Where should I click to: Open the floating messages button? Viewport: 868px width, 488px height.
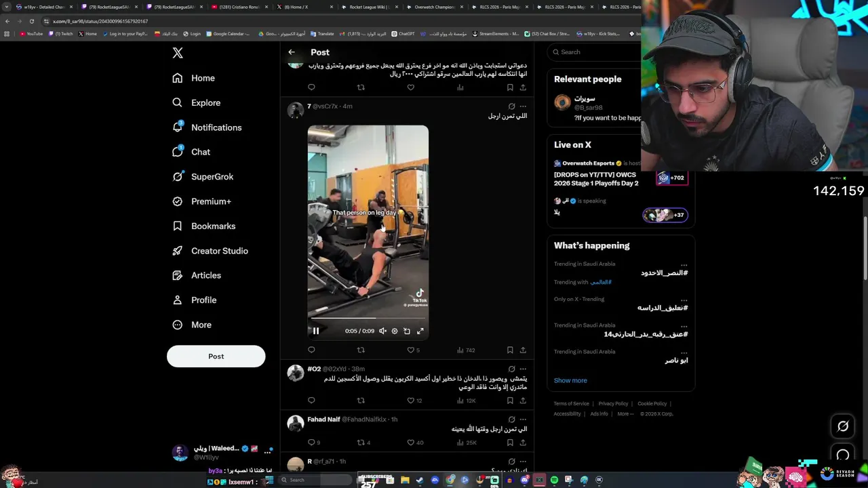843,455
